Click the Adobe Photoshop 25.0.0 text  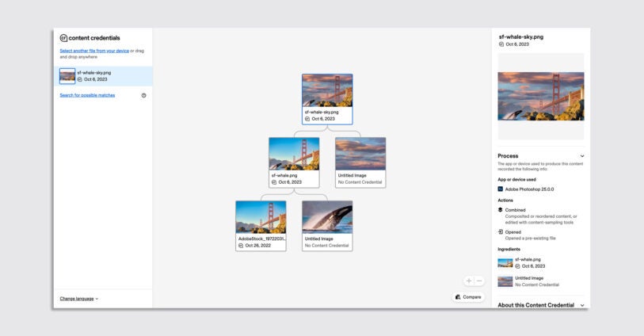click(529, 189)
